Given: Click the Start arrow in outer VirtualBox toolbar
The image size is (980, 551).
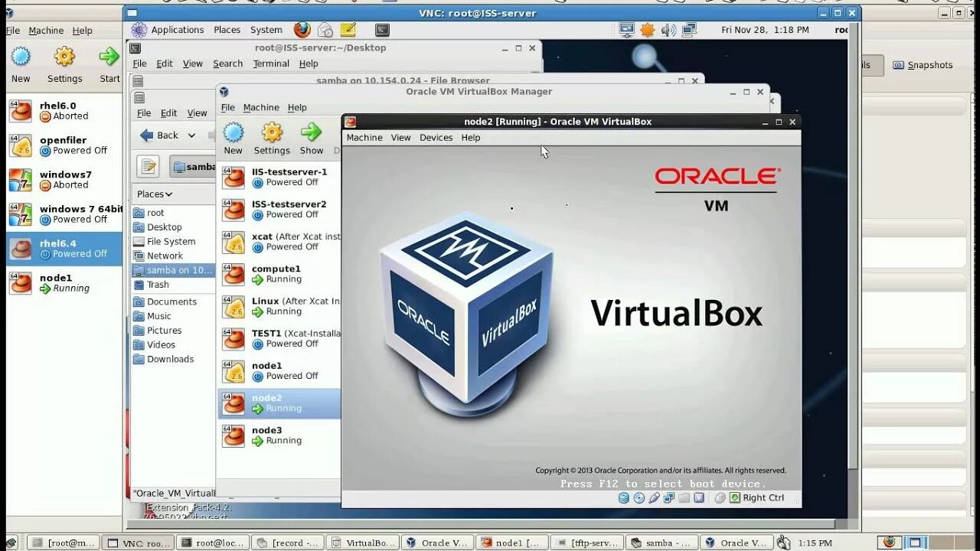Looking at the screenshot, I should [x=109, y=57].
